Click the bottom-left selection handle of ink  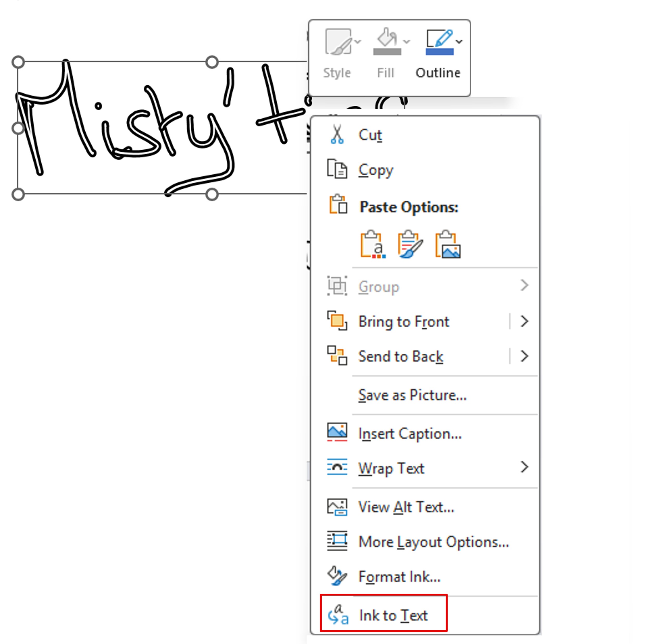(x=18, y=194)
